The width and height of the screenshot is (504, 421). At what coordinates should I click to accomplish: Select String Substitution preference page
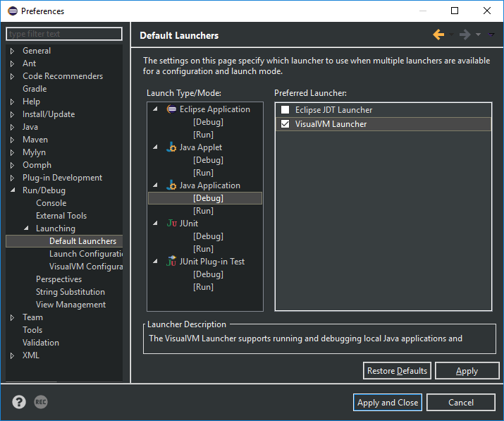coord(70,292)
